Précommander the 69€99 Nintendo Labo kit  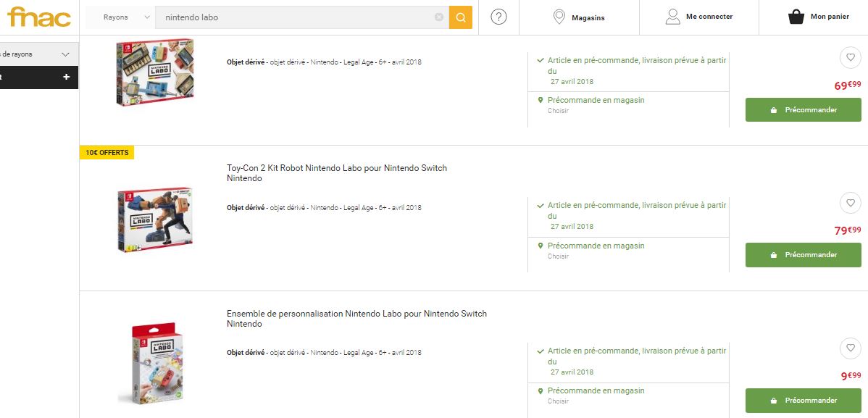coord(804,109)
